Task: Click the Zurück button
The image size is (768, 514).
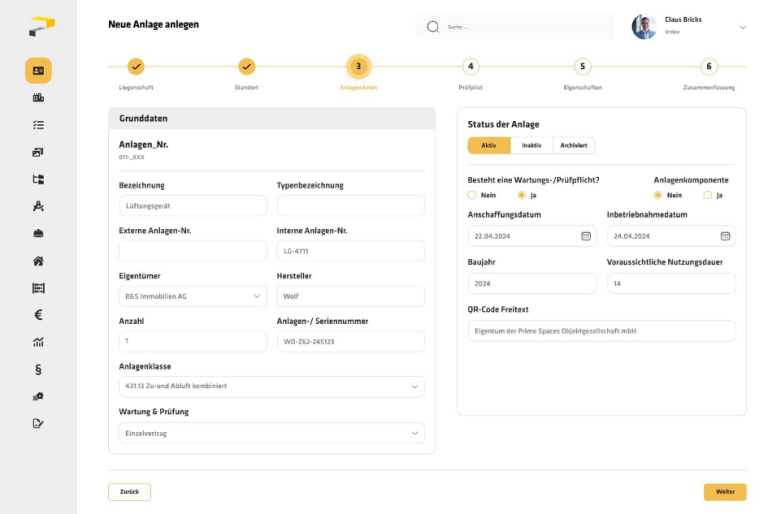Action: [x=129, y=492]
